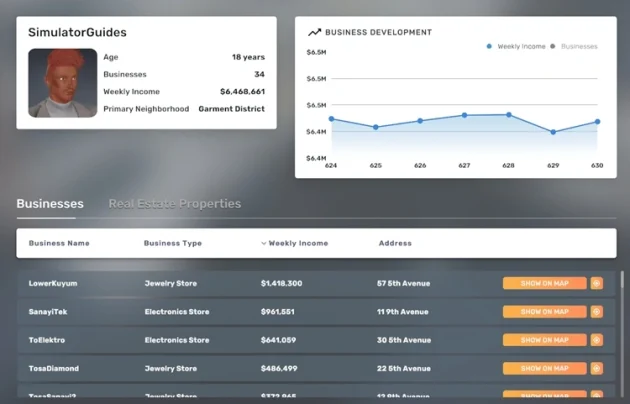Click the $6,468,661 weekly income total
The height and width of the screenshot is (404, 630).
click(x=242, y=92)
